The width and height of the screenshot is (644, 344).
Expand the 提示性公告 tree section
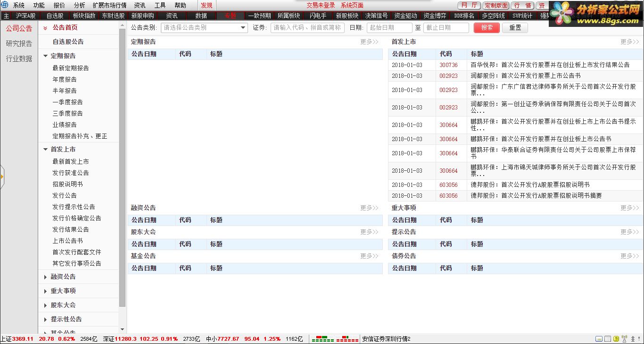pos(45,319)
